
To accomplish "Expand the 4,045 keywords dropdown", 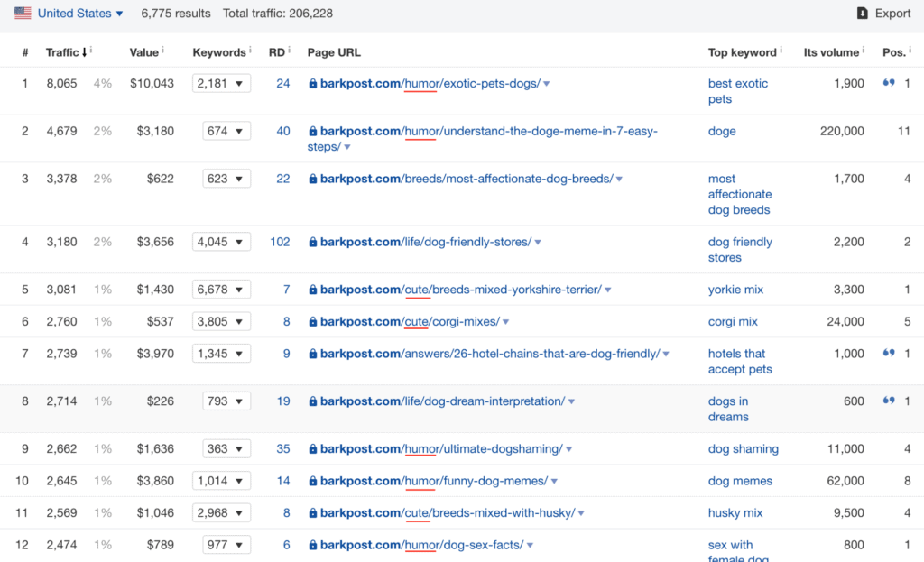I will click(x=221, y=242).
